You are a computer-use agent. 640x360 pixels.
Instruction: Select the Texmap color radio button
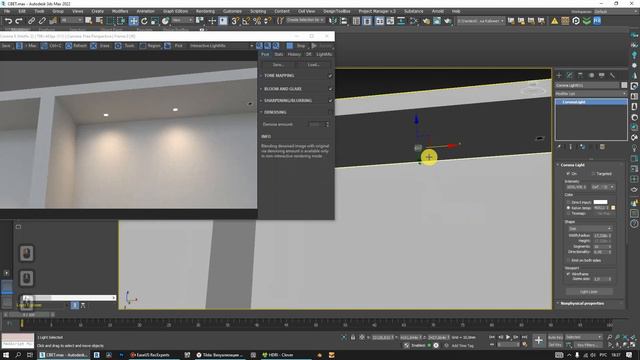tap(568, 213)
